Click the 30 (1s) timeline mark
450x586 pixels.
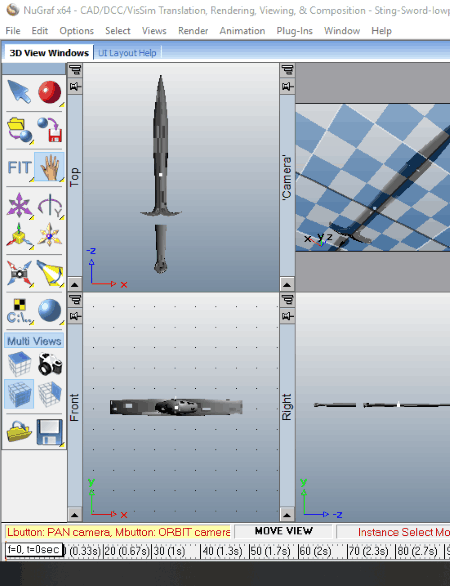coord(169,551)
